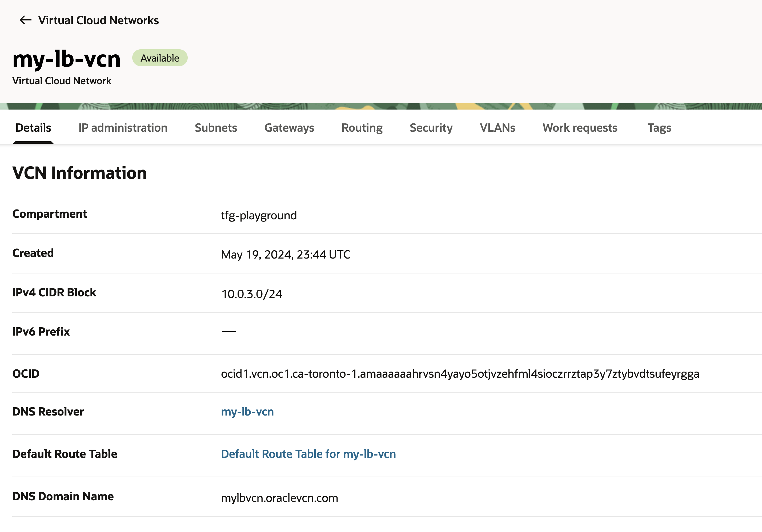762x532 pixels.
Task: Open the Work requests tab
Action: coord(580,128)
